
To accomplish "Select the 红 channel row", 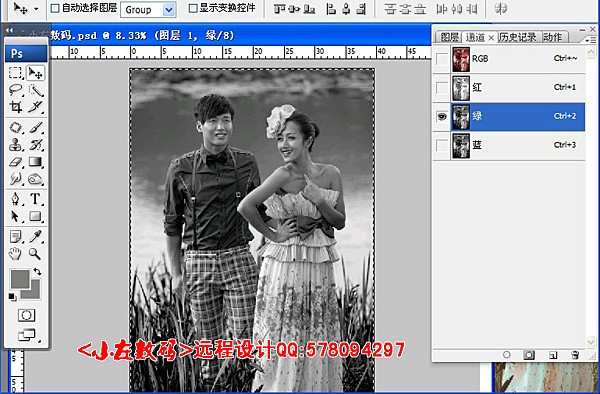I will pos(518,88).
